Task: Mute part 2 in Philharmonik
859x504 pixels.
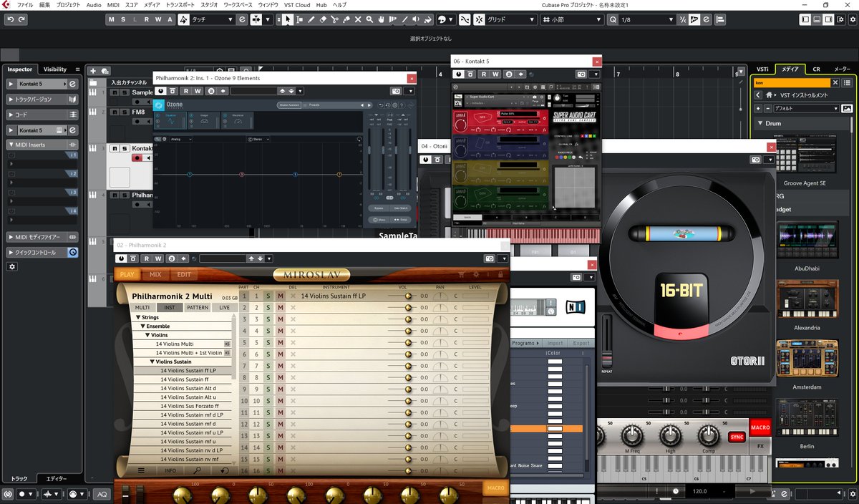Action: (x=281, y=307)
